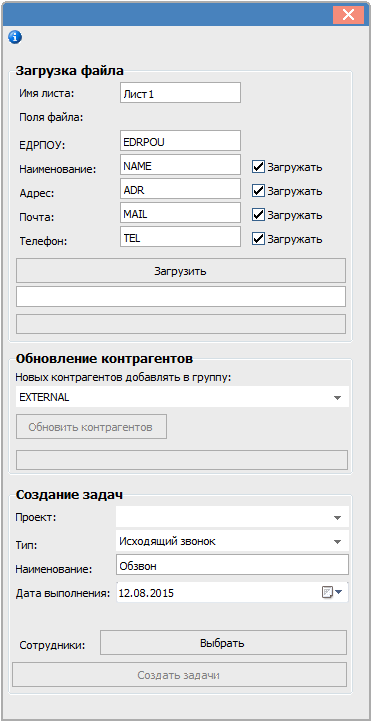Click Выбрать button for Сотрудники
Viewport: 372px width, 722px height.
pyautogui.click(x=223, y=643)
